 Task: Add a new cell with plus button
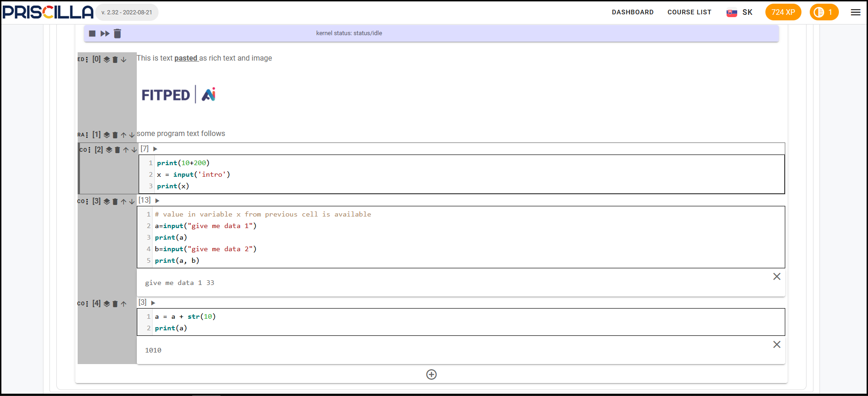point(431,375)
